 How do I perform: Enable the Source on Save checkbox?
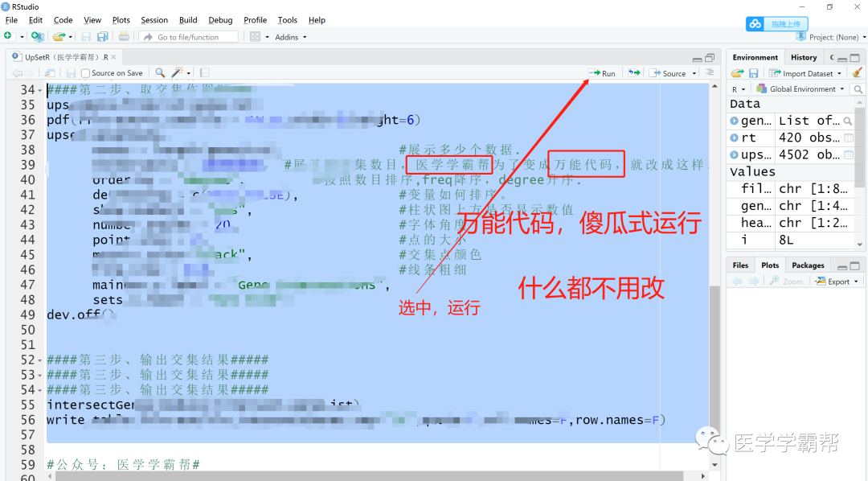pos(85,73)
